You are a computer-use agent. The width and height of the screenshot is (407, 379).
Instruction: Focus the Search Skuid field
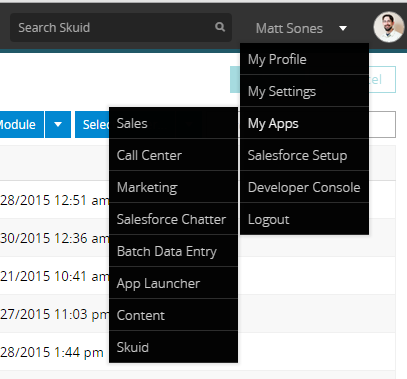121,27
